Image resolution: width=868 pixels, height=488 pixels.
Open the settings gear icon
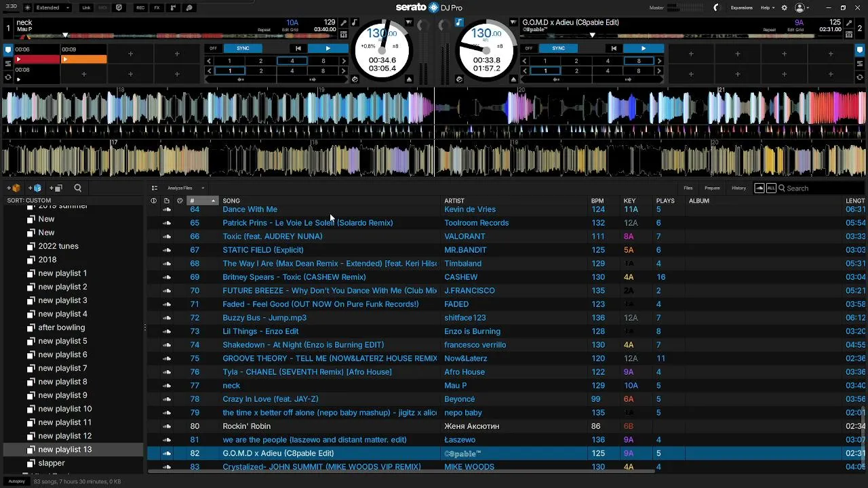[785, 7]
